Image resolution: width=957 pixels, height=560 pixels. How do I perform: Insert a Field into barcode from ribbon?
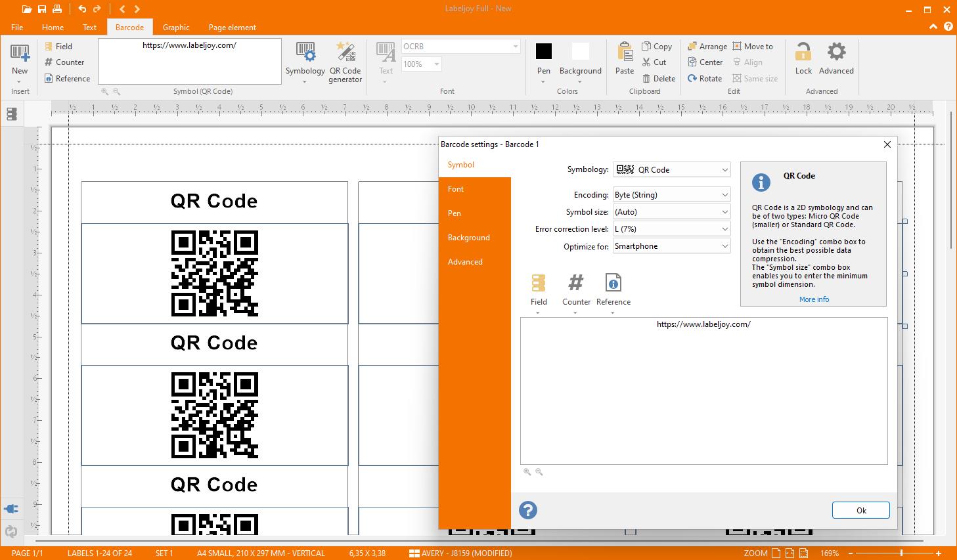58,46
